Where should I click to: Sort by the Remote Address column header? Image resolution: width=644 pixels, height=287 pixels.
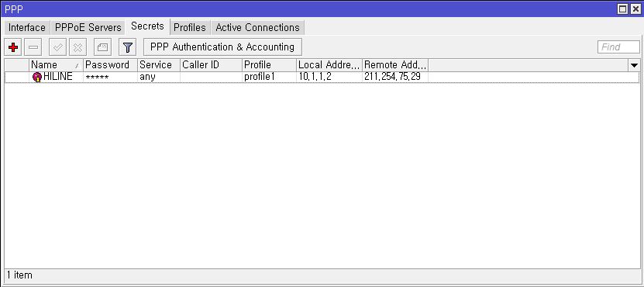(395, 65)
